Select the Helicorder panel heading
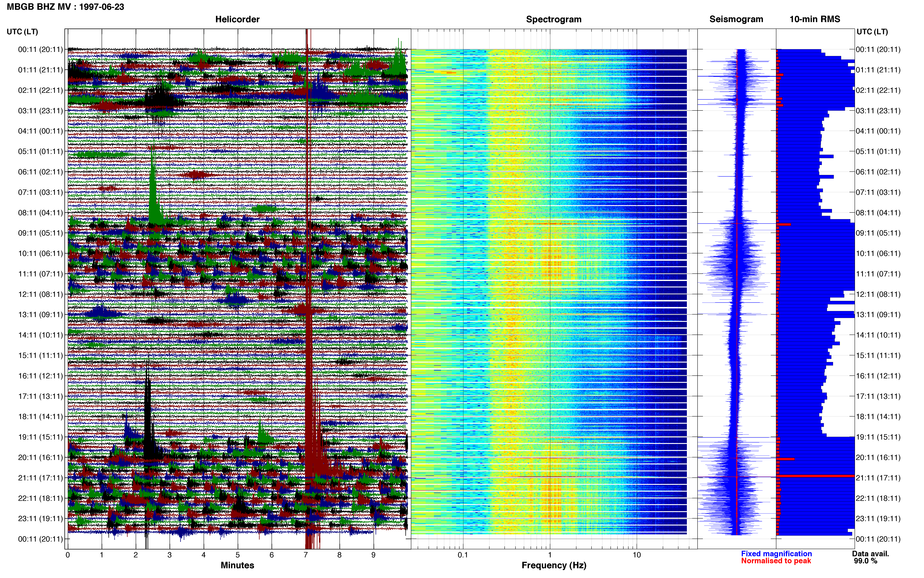The image size is (924, 578). click(x=237, y=19)
